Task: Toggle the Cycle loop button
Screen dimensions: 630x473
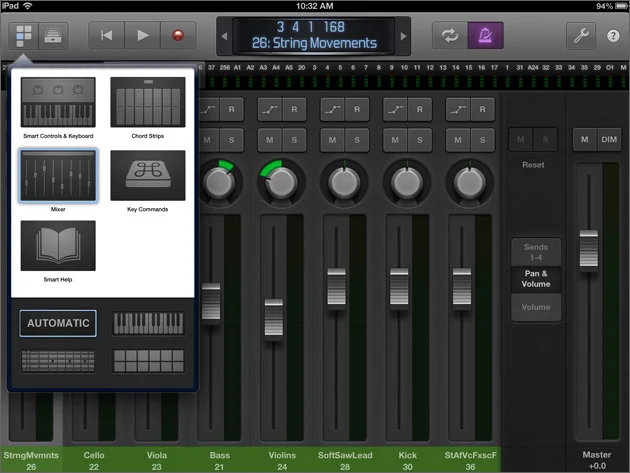Action: click(450, 36)
